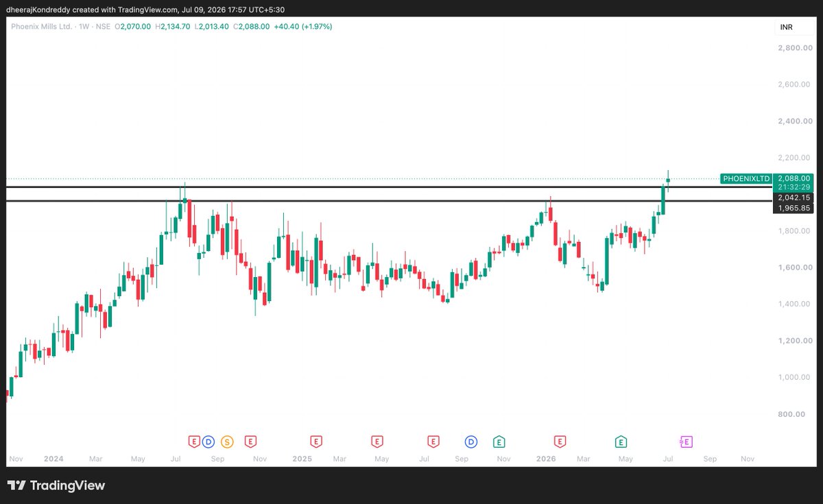This screenshot has width=823, height=504.
Task: Click the 2,042.15 horizontal line label
Action: coord(794,197)
